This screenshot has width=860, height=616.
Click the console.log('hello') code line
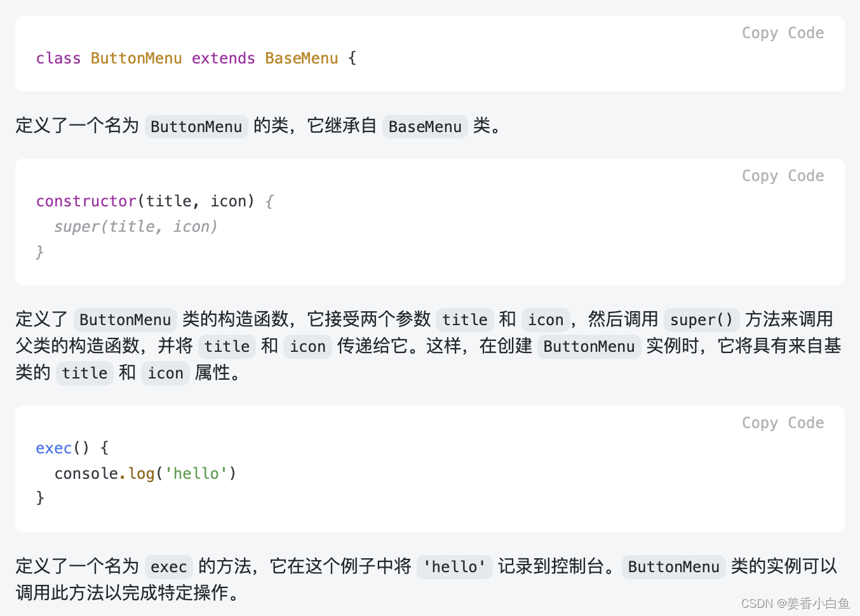pyautogui.click(x=145, y=474)
